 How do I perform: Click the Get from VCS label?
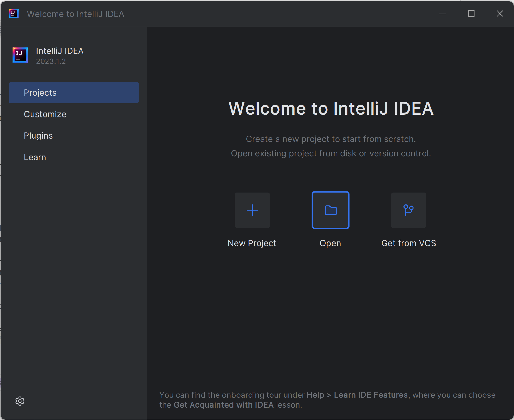pos(408,243)
